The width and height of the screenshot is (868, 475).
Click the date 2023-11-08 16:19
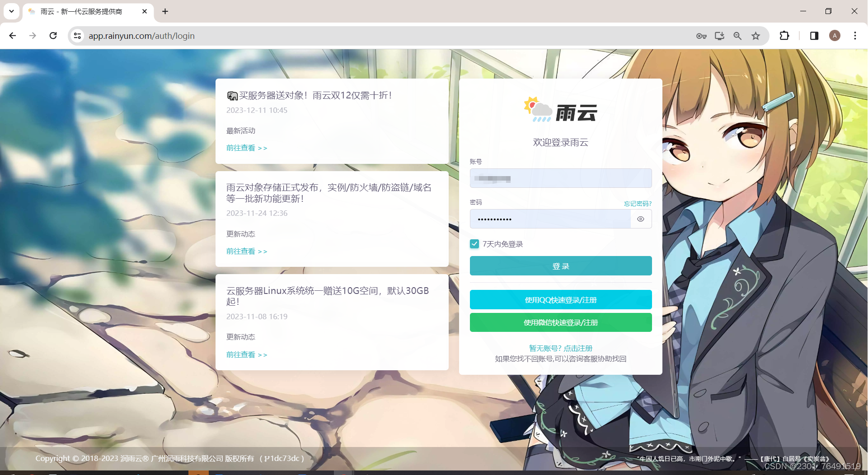tap(257, 317)
